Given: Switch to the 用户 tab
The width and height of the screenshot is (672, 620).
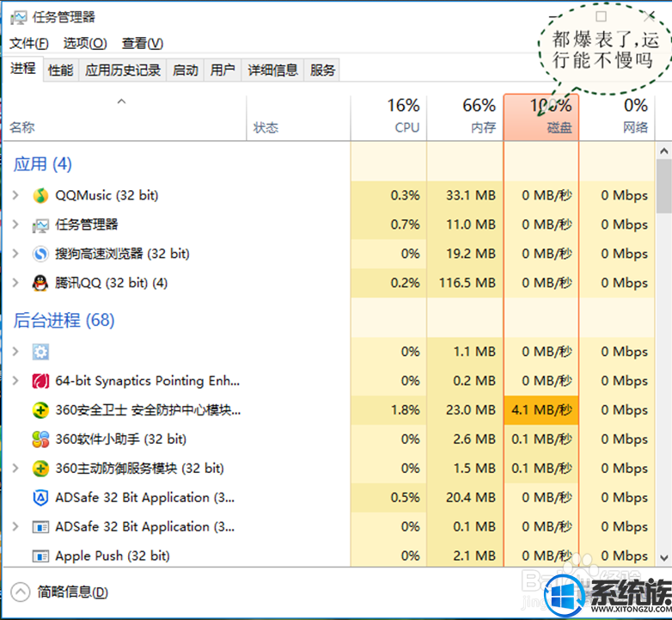Looking at the screenshot, I should (223, 70).
